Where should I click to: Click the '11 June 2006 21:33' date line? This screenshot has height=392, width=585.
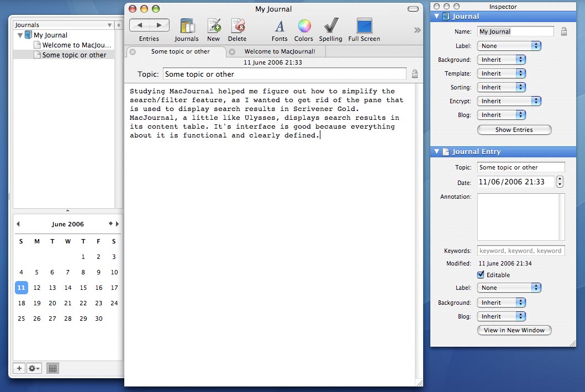(x=273, y=62)
